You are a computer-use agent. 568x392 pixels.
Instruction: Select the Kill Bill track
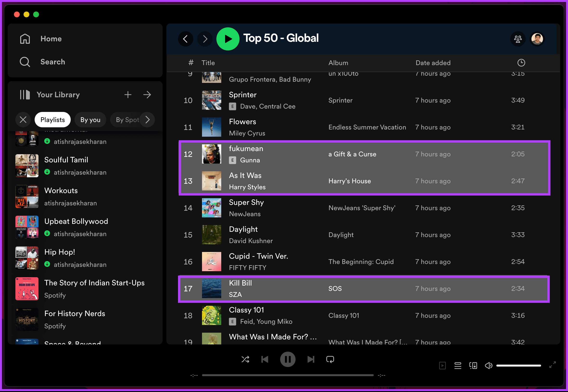click(240, 283)
